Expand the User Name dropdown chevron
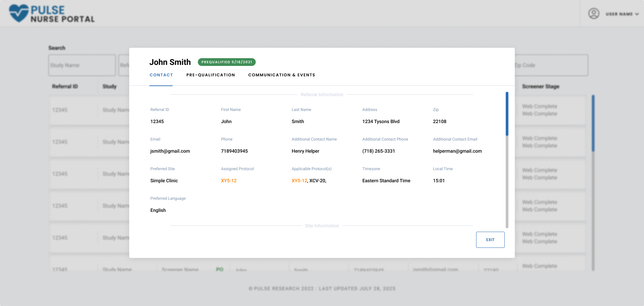Viewport: 644px width, 306px height. (637, 14)
